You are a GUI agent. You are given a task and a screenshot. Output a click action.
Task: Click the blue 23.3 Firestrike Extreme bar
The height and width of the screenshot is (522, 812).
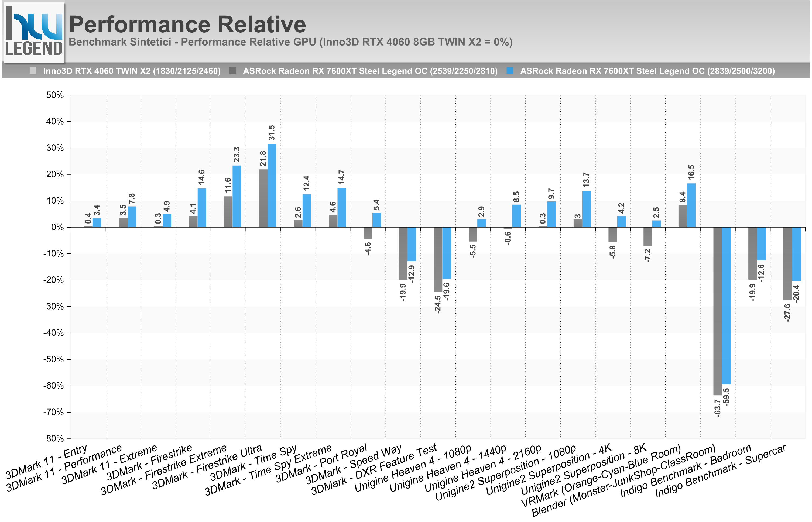pos(237,196)
